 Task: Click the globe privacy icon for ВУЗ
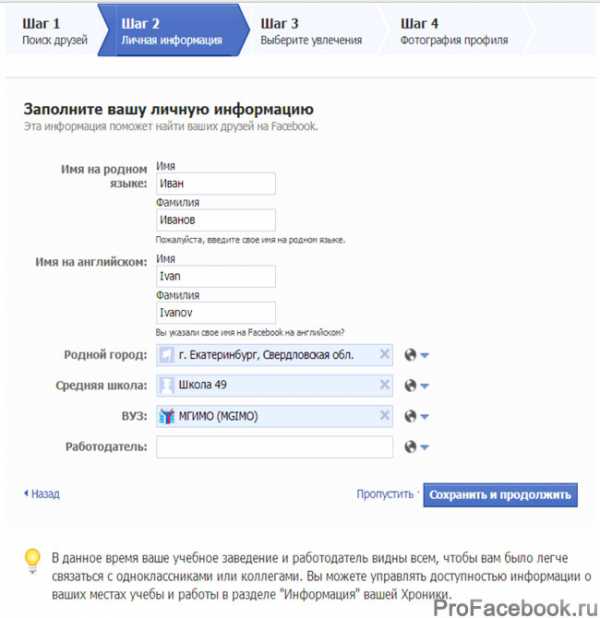pos(410,416)
